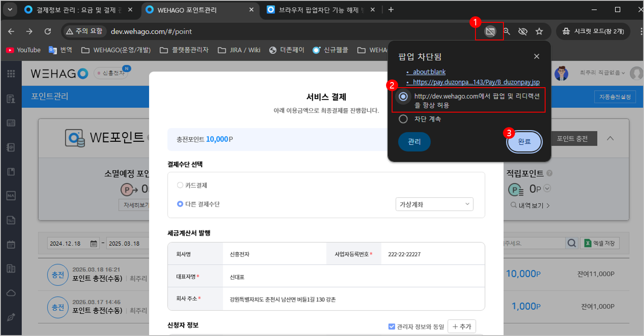644x336 pixels.
Task: Open the 더존페이 bookmark
Action: click(x=287, y=50)
